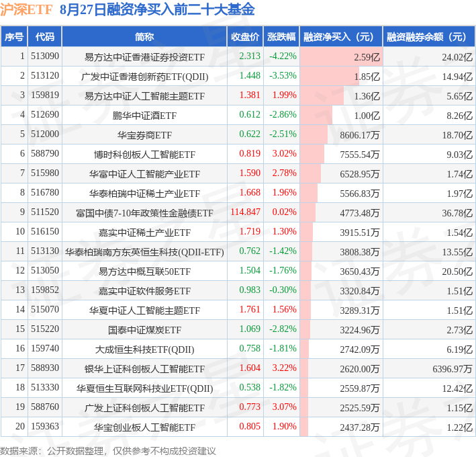The width and height of the screenshot is (476, 457).
Task: Select 华泰柏瑞南方东英恒生科技(QDII-ETF) name
Action: [x=144, y=252]
